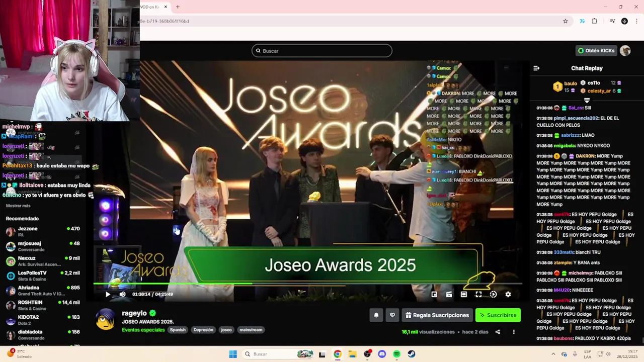Open the rageylo channel name link

(135, 313)
